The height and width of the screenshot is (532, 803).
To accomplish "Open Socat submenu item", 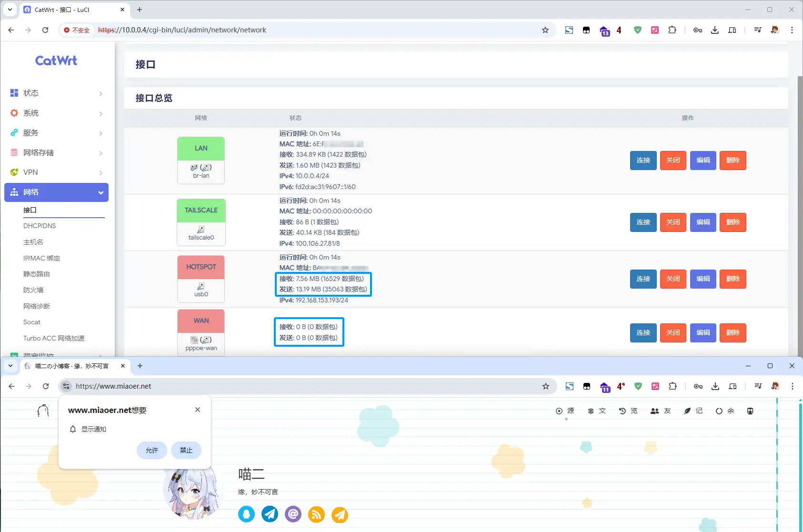I will coord(32,322).
